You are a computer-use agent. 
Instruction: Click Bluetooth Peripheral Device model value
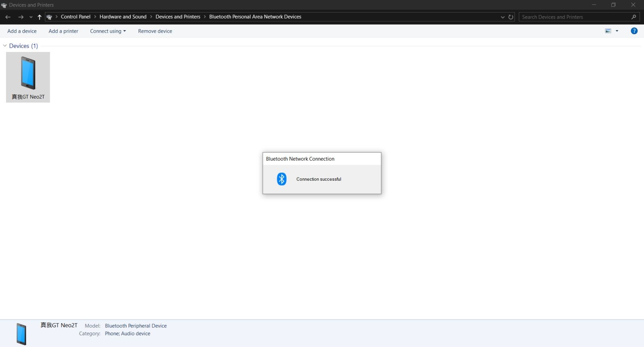coord(136,326)
